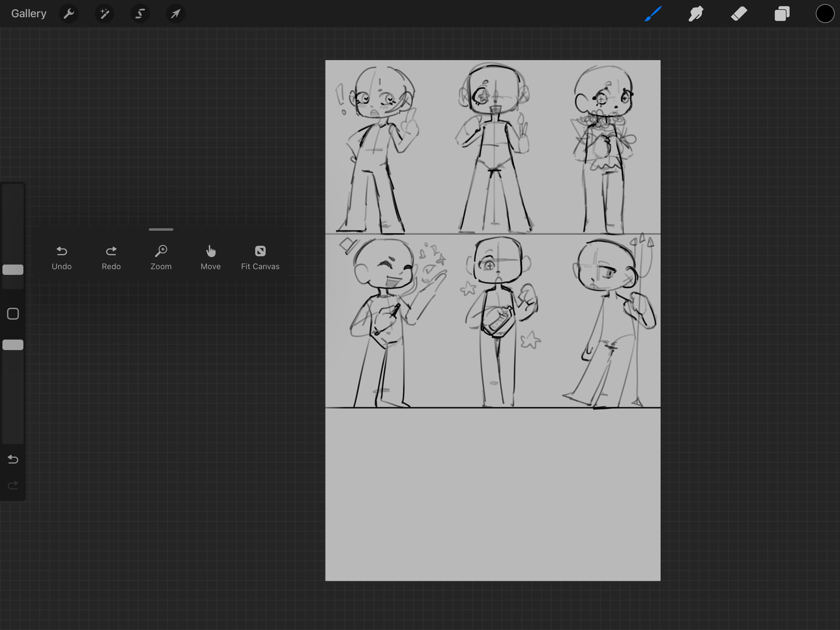
Task: Return to the Gallery
Action: (x=29, y=14)
